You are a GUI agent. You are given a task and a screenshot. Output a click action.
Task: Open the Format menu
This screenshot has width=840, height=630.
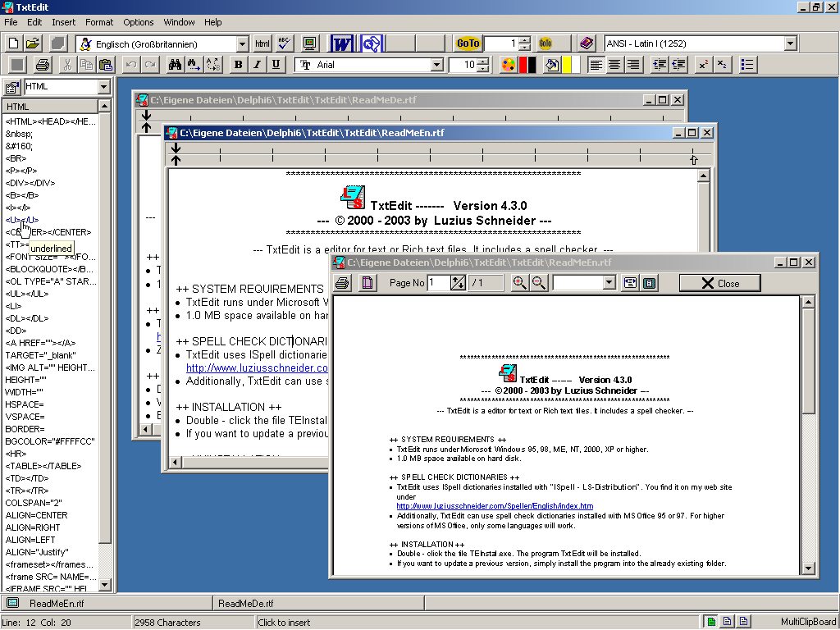tap(99, 22)
